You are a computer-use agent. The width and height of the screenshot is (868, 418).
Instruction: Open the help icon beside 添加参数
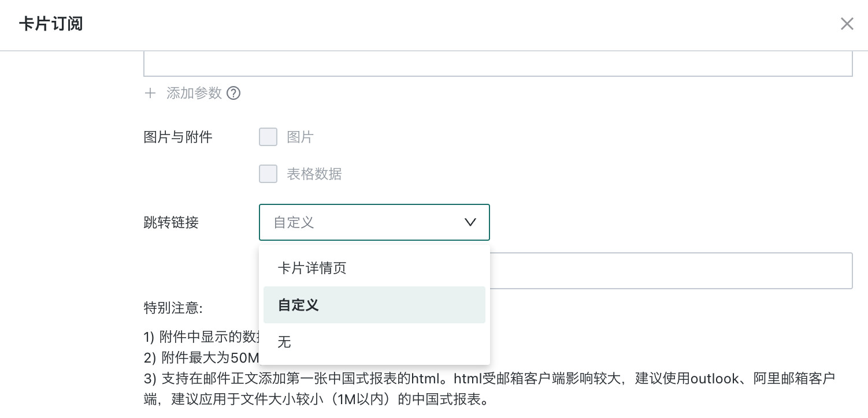click(x=233, y=93)
